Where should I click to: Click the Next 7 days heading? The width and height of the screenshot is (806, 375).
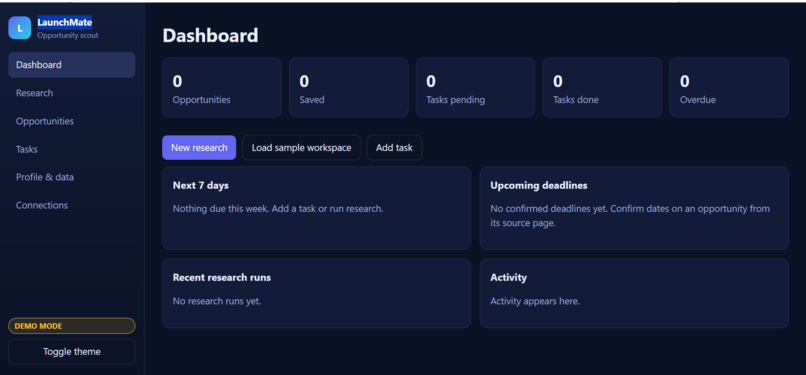coord(200,185)
